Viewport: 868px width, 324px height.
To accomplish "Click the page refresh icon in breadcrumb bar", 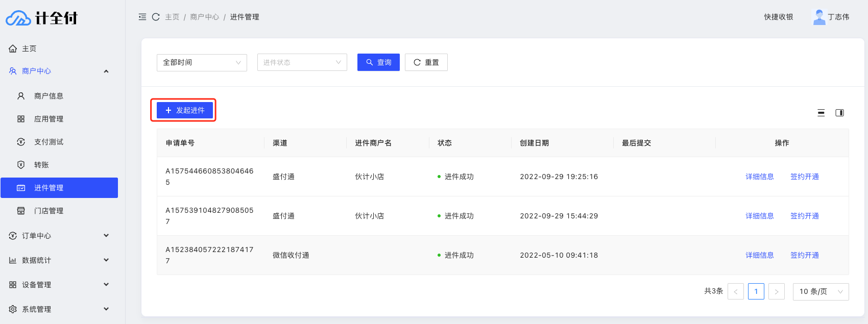I will 156,17.
